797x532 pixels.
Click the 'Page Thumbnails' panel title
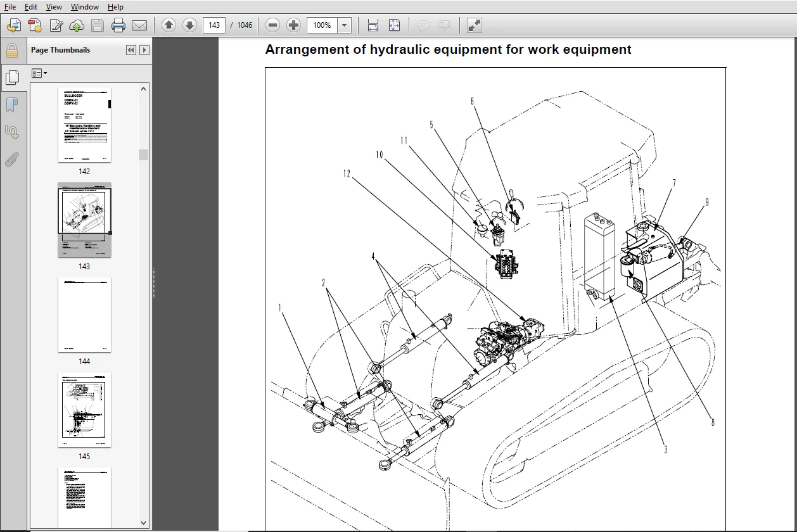point(61,50)
